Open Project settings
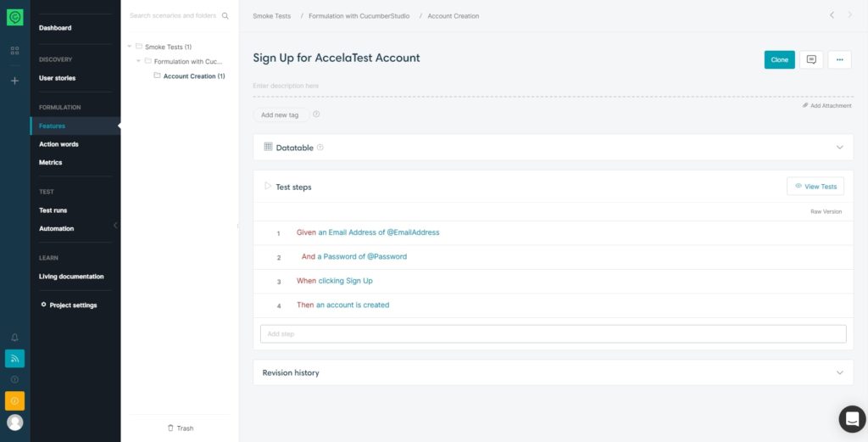 [70, 305]
